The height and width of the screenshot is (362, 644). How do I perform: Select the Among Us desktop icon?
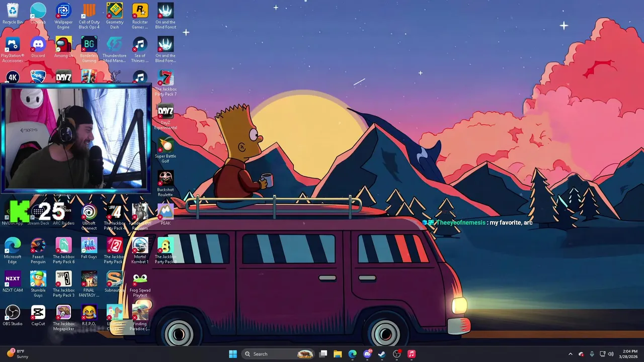(63, 47)
